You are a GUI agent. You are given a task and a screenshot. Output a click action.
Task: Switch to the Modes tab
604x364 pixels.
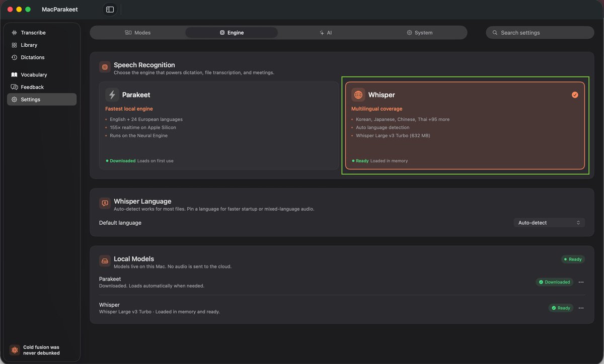point(138,33)
